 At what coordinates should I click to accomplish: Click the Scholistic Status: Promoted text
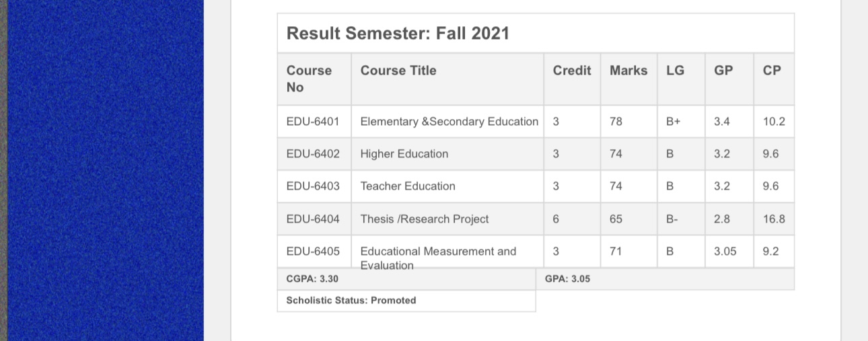coord(351,301)
